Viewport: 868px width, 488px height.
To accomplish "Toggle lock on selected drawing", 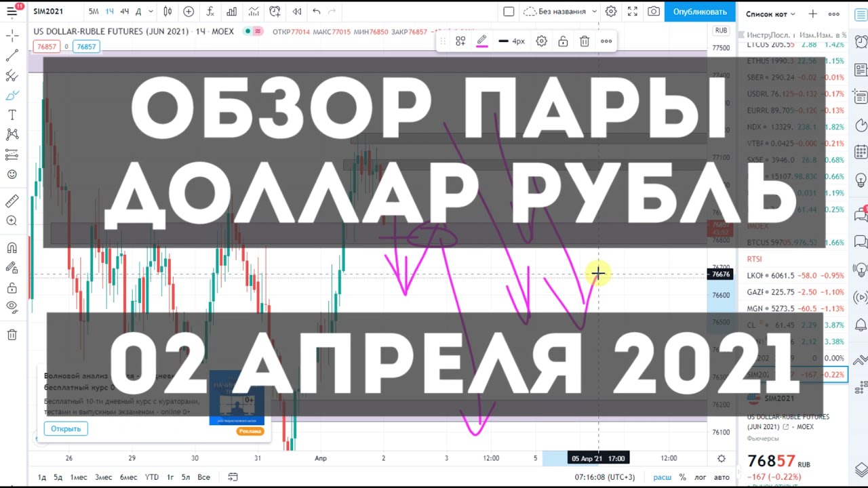I will [563, 41].
